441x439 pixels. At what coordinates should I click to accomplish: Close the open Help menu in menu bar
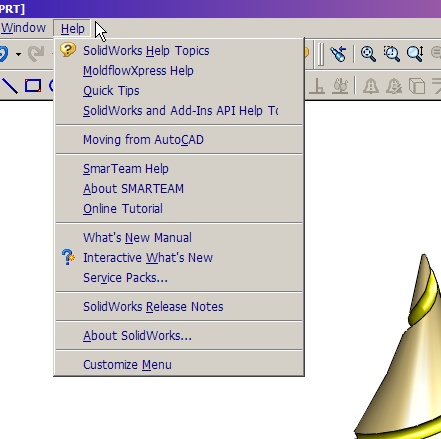pos(72,29)
